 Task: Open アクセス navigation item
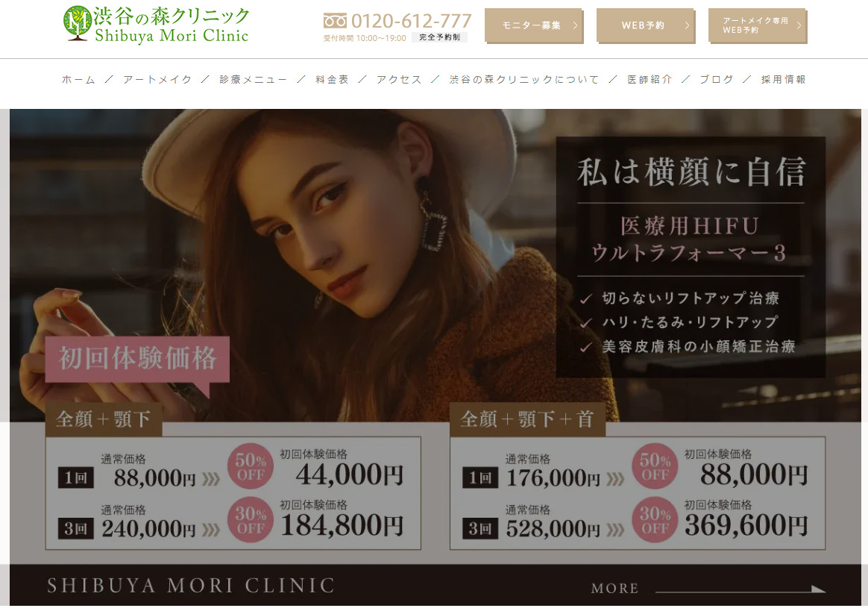point(399,80)
